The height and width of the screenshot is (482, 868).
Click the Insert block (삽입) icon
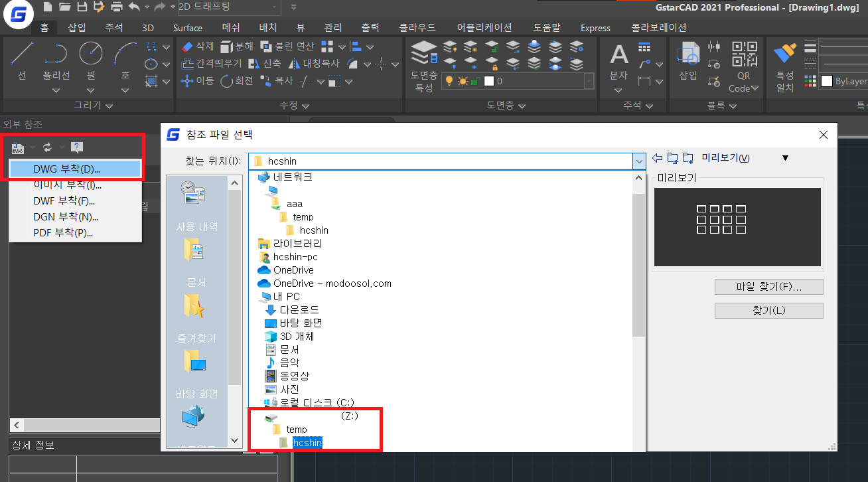click(x=688, y=60)
